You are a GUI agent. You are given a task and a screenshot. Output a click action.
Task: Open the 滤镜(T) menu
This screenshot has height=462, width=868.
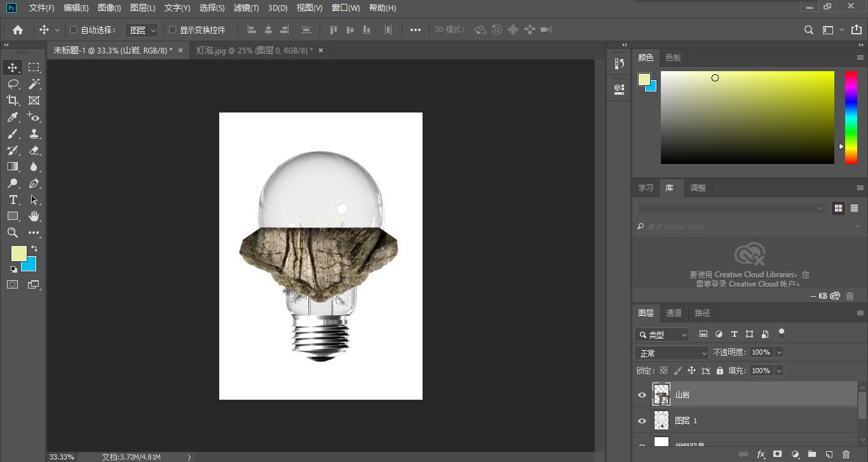(x=246, y=8)
